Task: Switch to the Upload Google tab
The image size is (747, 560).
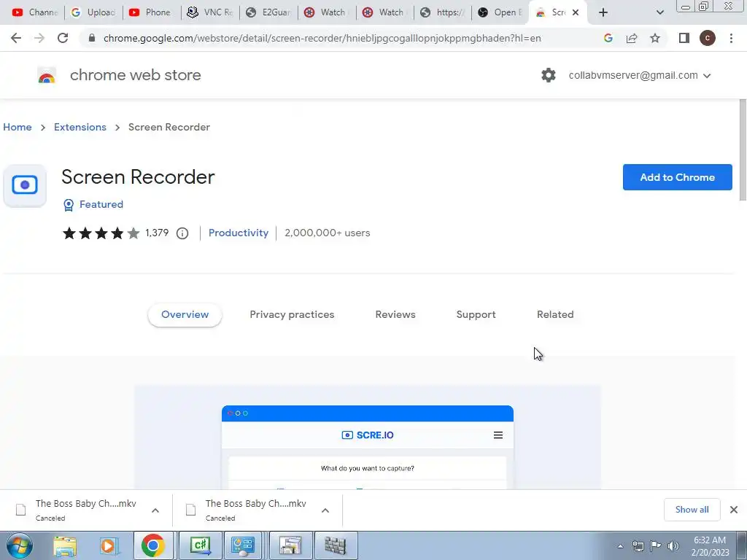Action: [93, 12]
